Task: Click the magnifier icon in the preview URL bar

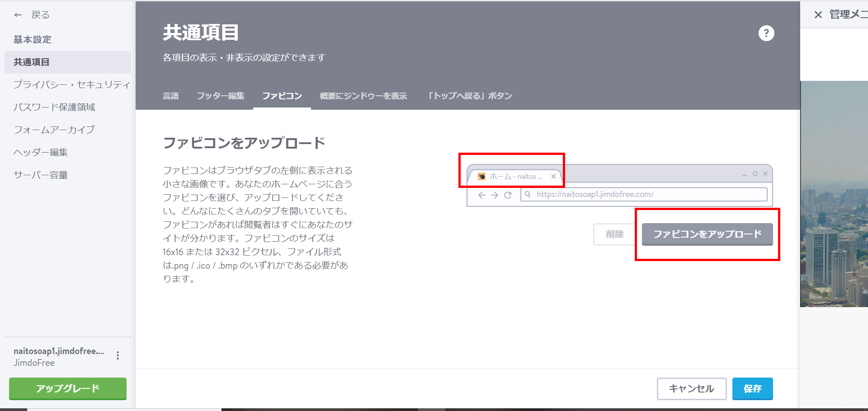Action: coord(528,194)
